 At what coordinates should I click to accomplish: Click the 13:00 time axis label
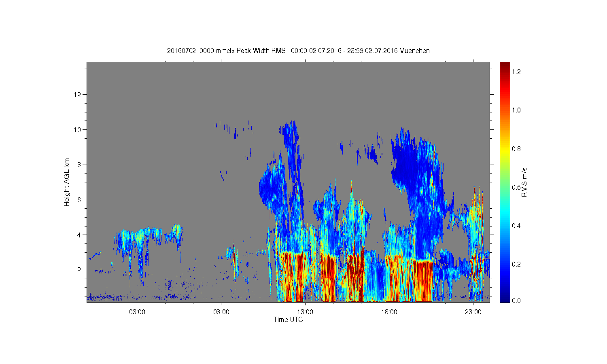click(x=305, y=312)
